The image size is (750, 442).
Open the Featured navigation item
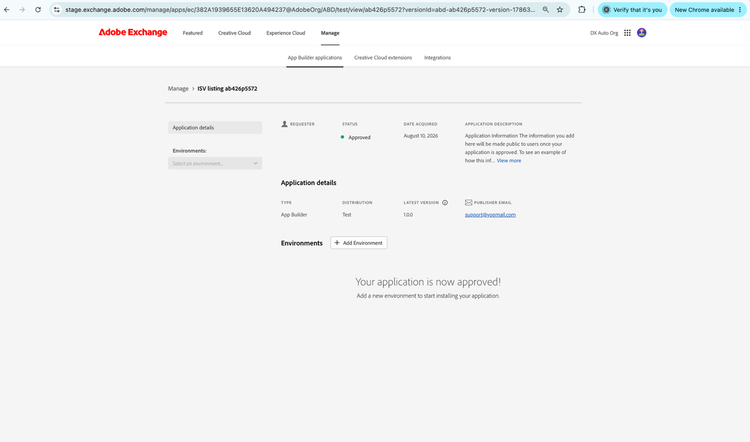click(193, 33)
